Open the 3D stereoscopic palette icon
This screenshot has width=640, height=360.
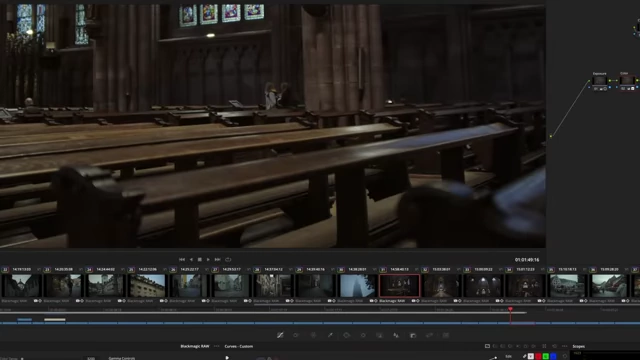[x=446, y=335]
